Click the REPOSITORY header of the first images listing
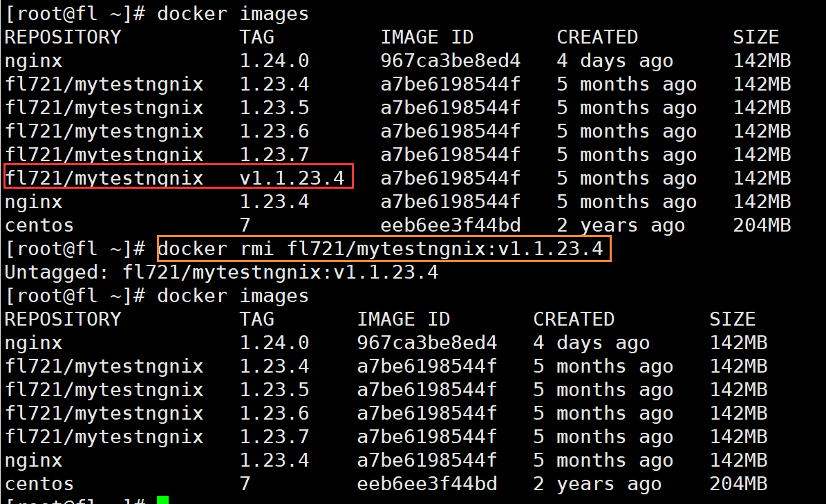 (x=63, y=37)
